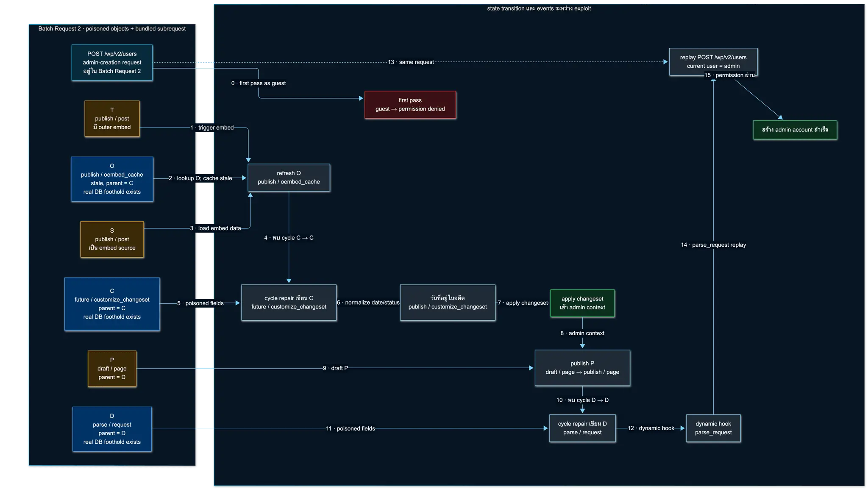This screenshot has height=489, width=868.
Task: Click the '12 · dynamic hook' edge label
Action: [x=651, y=428]
